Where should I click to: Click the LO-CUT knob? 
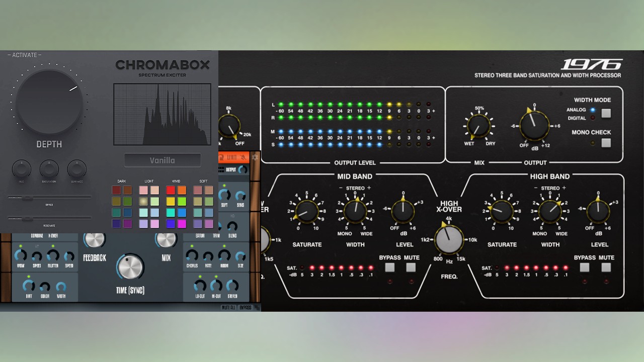coord(200,286)
